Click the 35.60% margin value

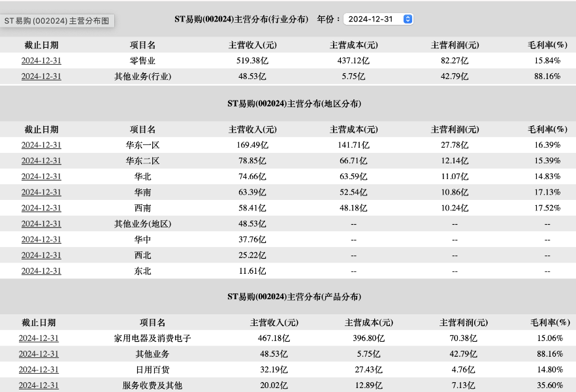[x=550, y=385]
